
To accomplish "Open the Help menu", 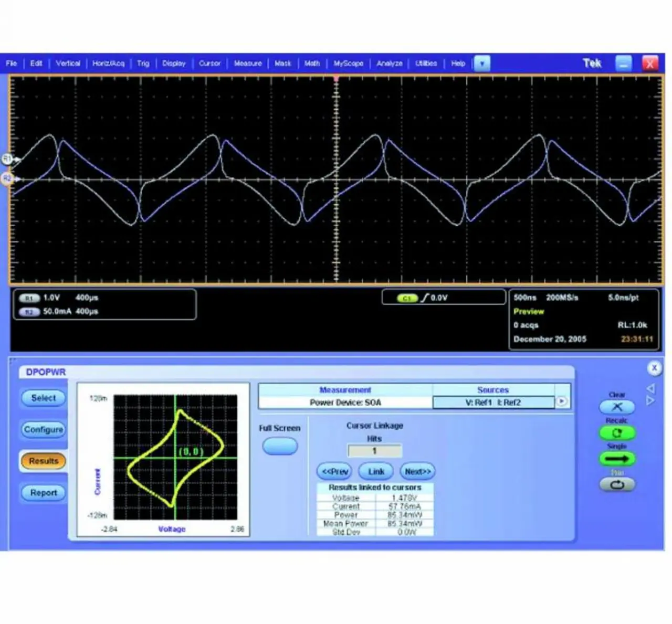I will coord(458,64).
